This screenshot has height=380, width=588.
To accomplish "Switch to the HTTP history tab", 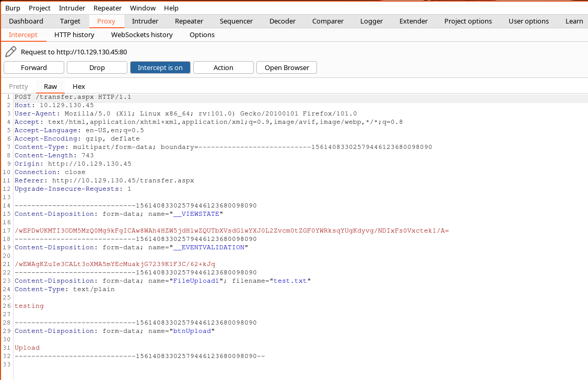I will pyautogui.click(x=74, y=34).
